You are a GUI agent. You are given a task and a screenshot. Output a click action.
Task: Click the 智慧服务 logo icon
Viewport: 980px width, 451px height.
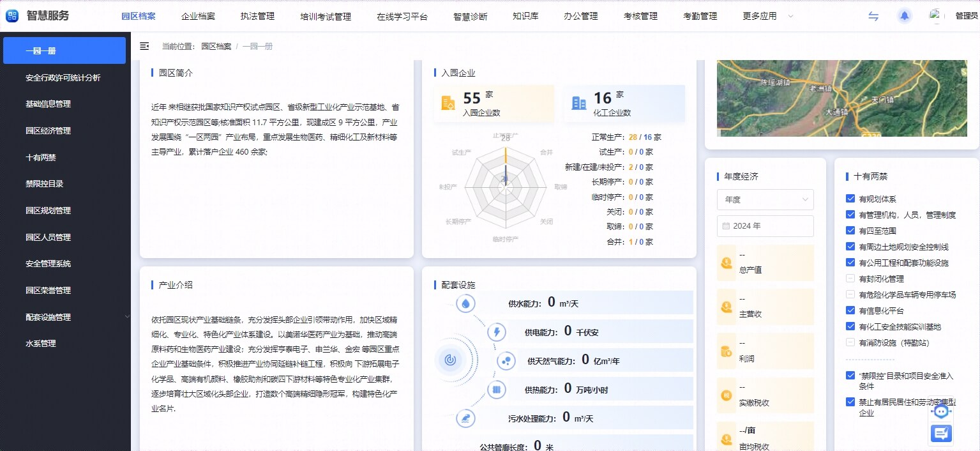[13, 16]
